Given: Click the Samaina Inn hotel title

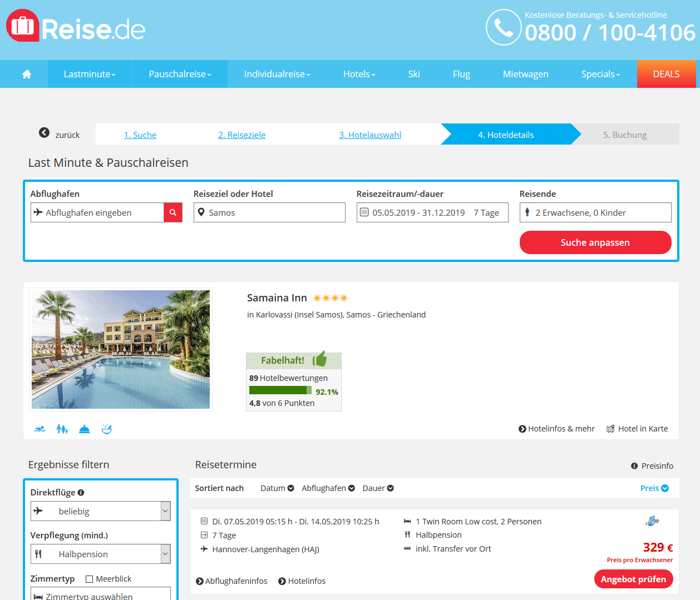Looking at the screenshot, I should point(277,298).
